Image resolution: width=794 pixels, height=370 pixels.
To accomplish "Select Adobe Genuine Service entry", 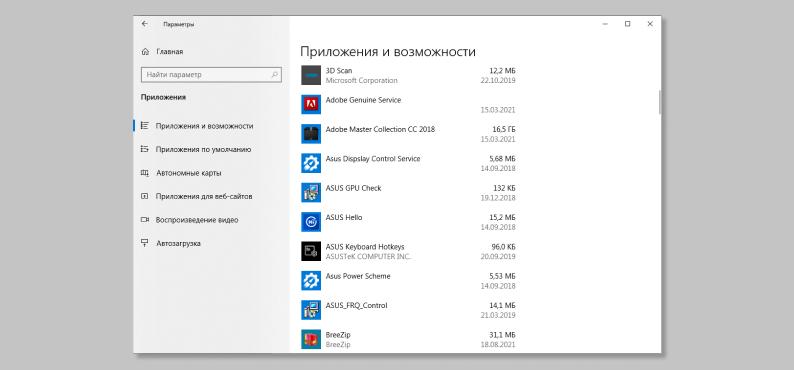I will click(363, 100).
